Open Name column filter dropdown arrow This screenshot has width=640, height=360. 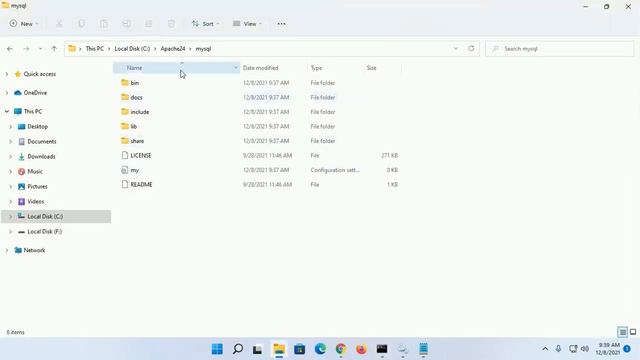click(x=236, y=68)
